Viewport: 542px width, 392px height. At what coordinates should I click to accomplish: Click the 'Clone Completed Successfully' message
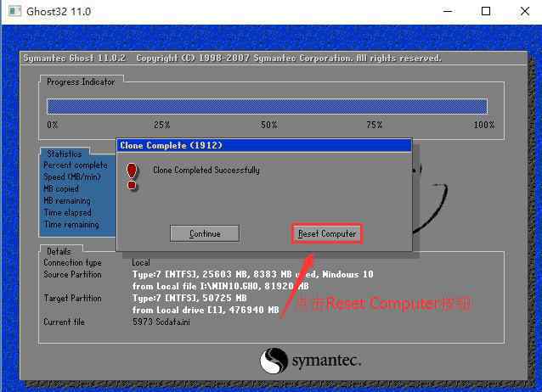coord(206,170)
